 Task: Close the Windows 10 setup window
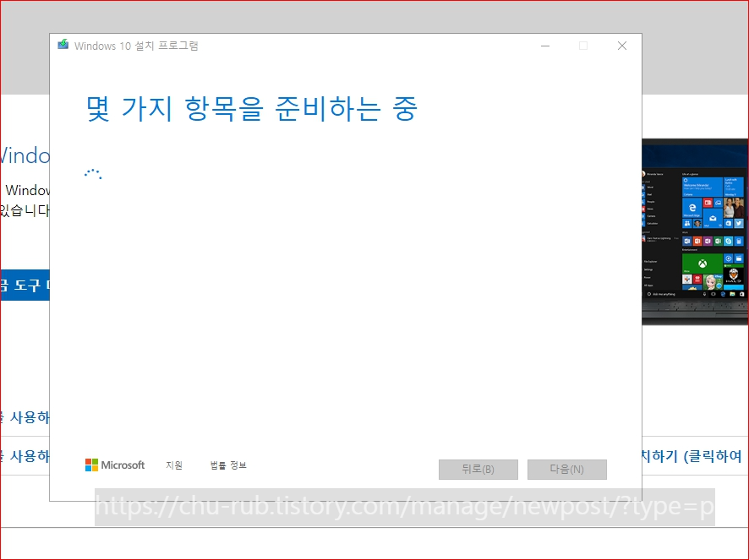622,46
